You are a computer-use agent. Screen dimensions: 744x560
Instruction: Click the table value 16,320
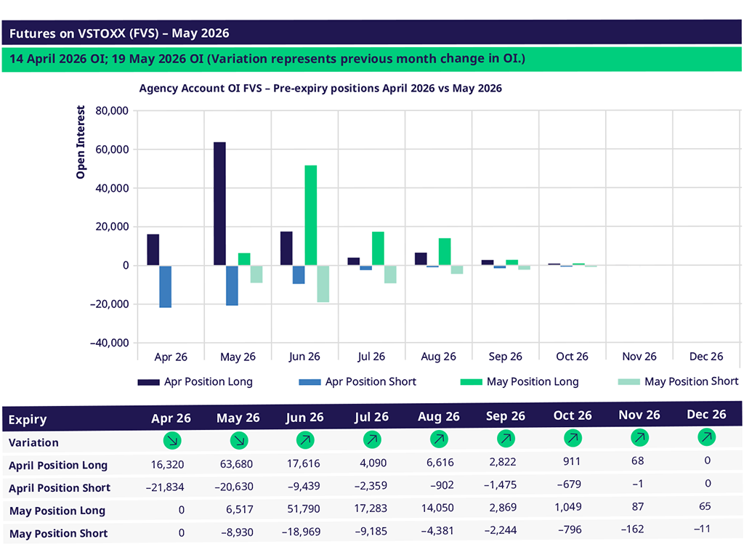168,464
